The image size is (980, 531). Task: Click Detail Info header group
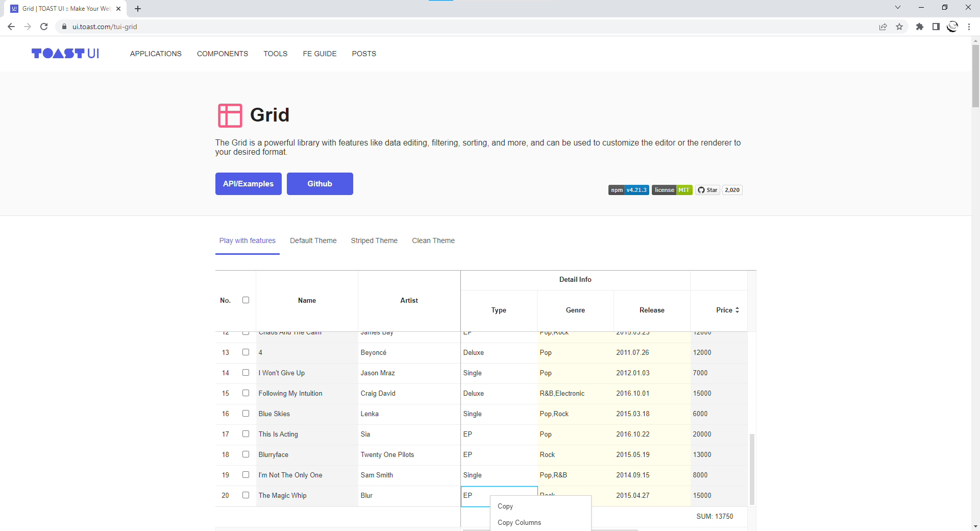click(x=575, y=279)
